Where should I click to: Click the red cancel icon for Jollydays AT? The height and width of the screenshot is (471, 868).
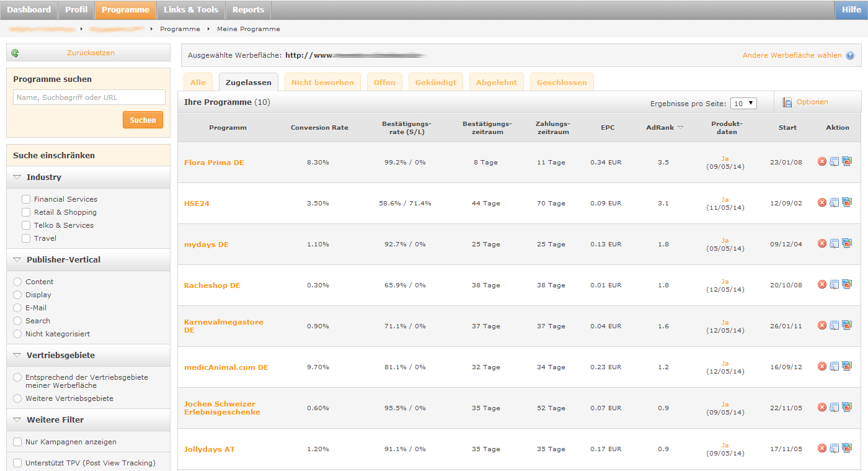(x=822, y=448)
